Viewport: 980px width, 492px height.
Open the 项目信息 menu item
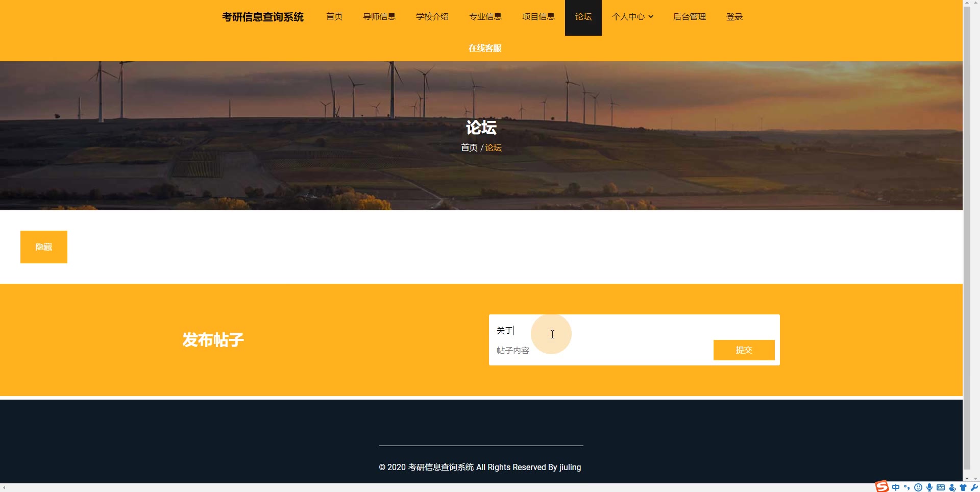pyautogui.click(x=538, y=17)
